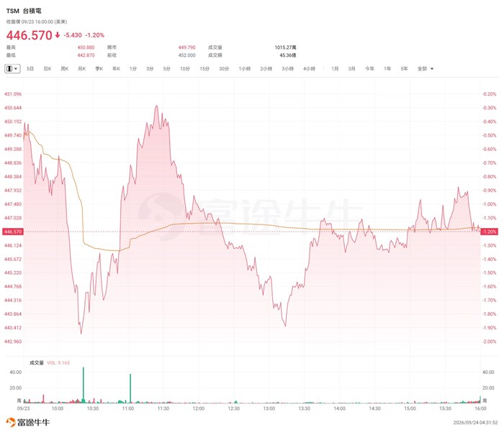Click the -2.00% right axis label
Image resolution: width=504 pixels, height=433 pixels.
point(489,342)
